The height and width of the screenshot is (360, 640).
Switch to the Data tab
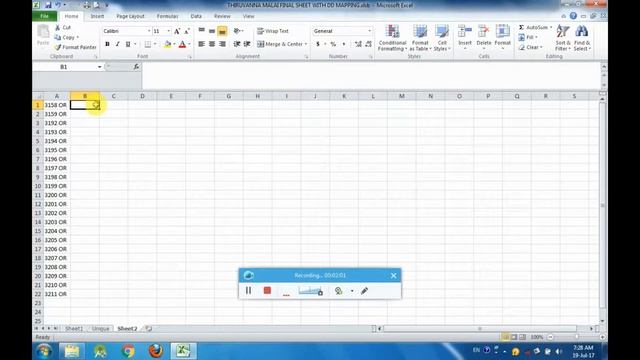click(x=196, y=16)
